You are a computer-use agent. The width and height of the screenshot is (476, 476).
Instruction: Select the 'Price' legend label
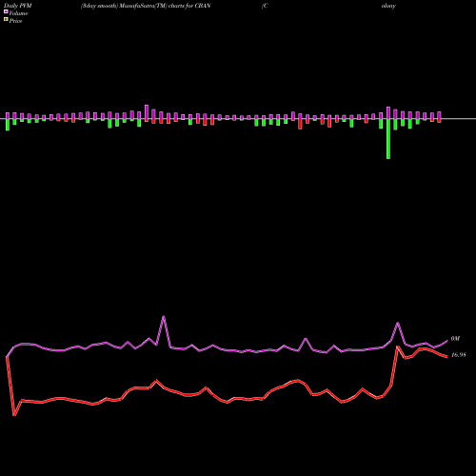pyautogui.click(x=15, y=21)
